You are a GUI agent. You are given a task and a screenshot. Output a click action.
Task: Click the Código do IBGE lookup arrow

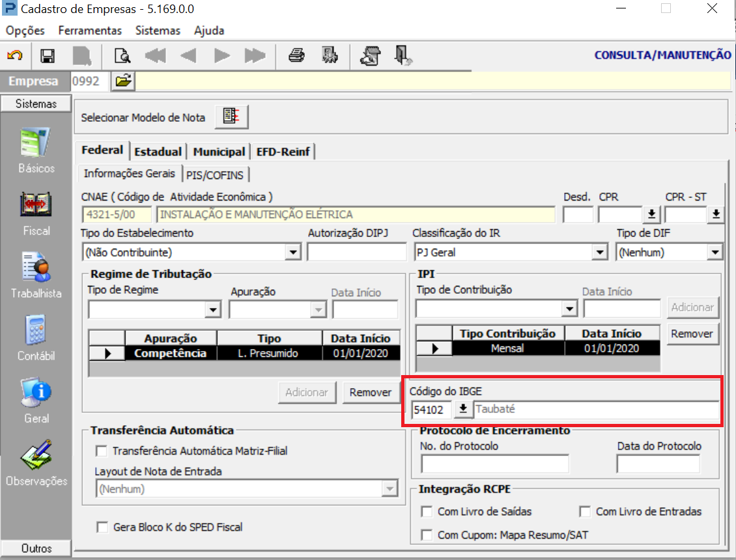463,410
